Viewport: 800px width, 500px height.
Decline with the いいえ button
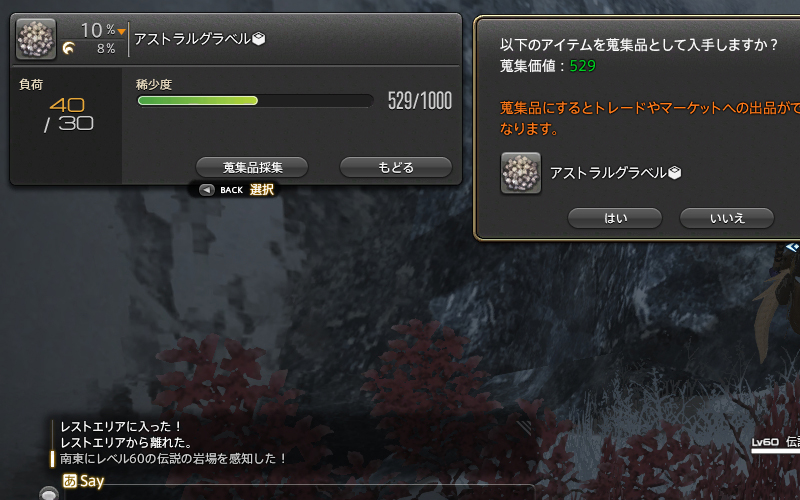pyautogui.click(x=727, y=218)
